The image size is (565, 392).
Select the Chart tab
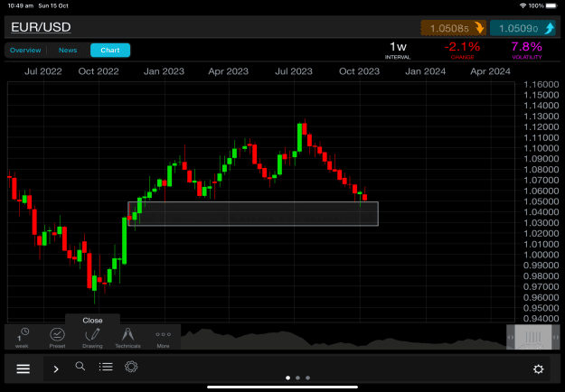point(110,50)
